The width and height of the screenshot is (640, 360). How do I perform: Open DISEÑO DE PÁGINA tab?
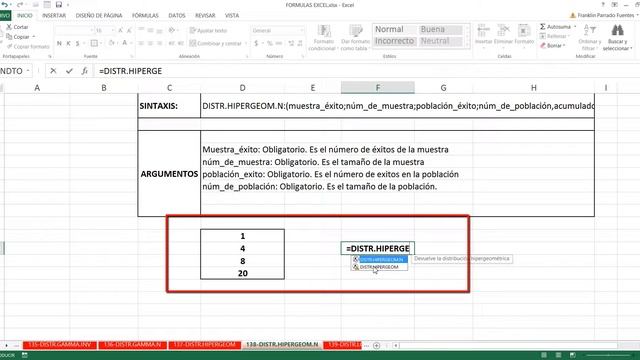[x=99, y=16]
